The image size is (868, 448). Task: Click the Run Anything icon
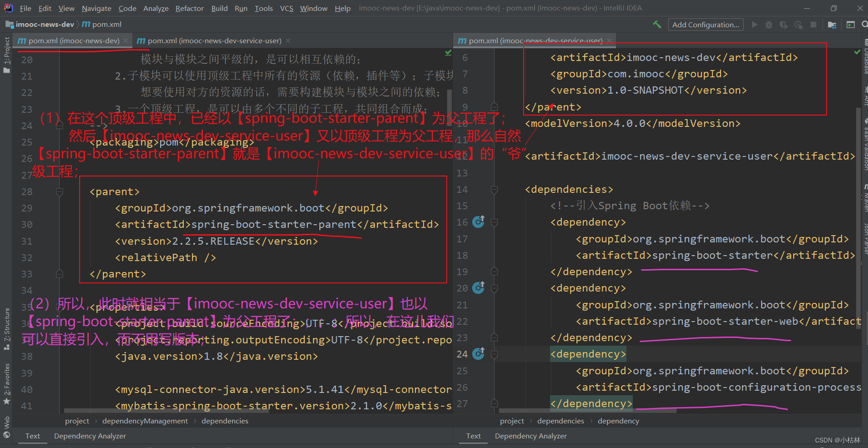pyautogui.click(x=850, y=25)
